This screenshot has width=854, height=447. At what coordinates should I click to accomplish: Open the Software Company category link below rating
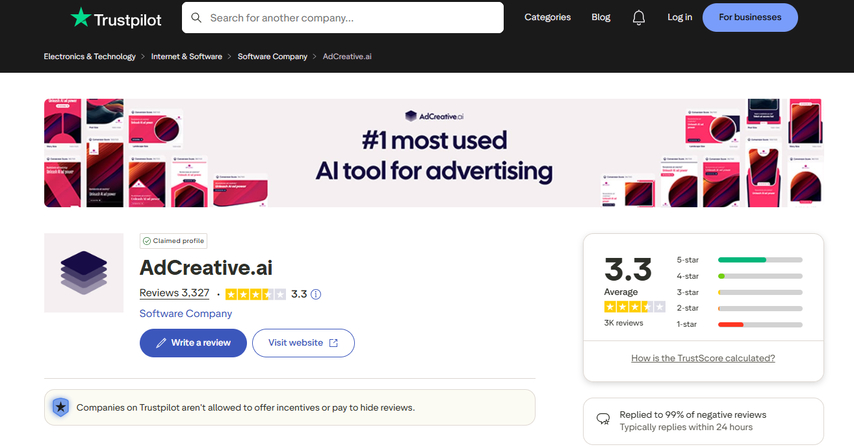tap(186, 314)
